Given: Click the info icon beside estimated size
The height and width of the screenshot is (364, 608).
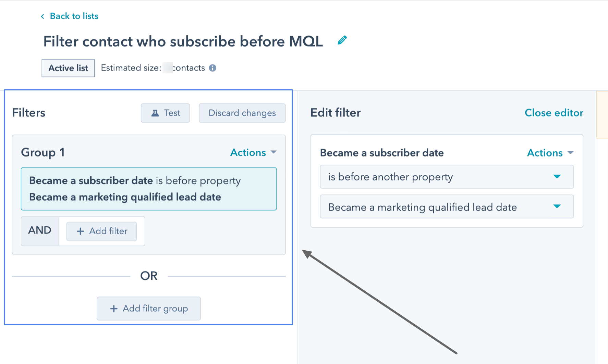Looking at the screenshot, I should (x=212, y=68).
